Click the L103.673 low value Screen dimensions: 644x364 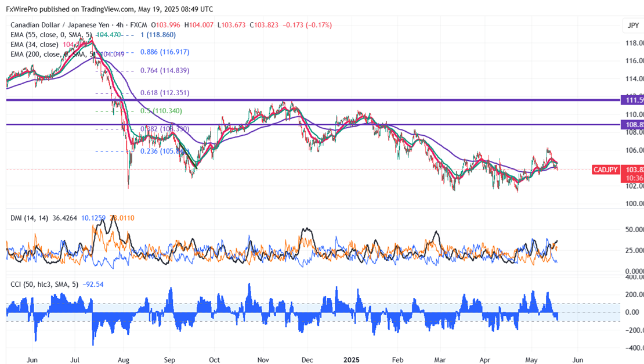tap(231, 25)
